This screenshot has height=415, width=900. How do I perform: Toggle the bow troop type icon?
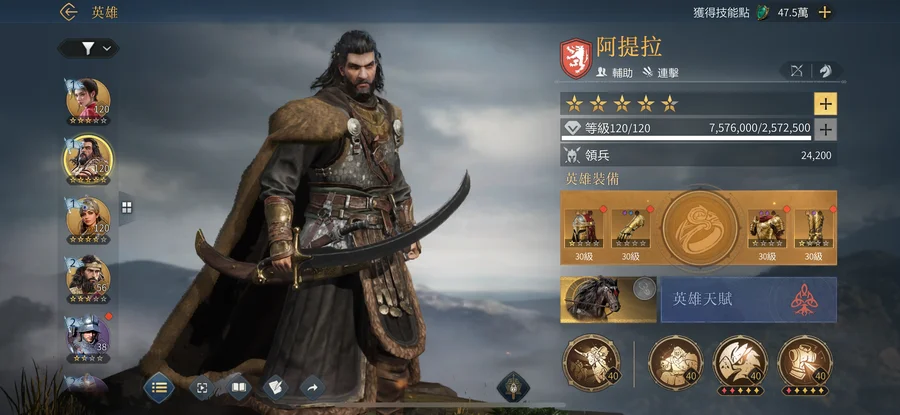pos(796,71)
